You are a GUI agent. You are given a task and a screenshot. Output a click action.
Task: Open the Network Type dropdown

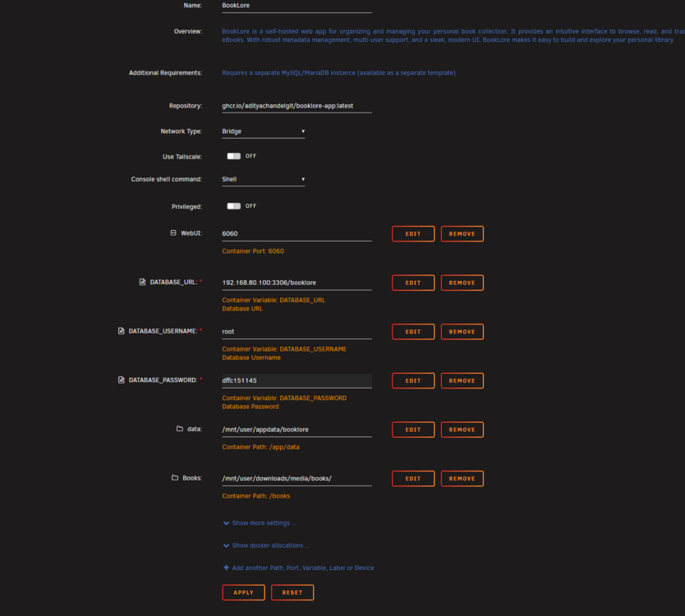pyautogui.click(x=263, y=131)
